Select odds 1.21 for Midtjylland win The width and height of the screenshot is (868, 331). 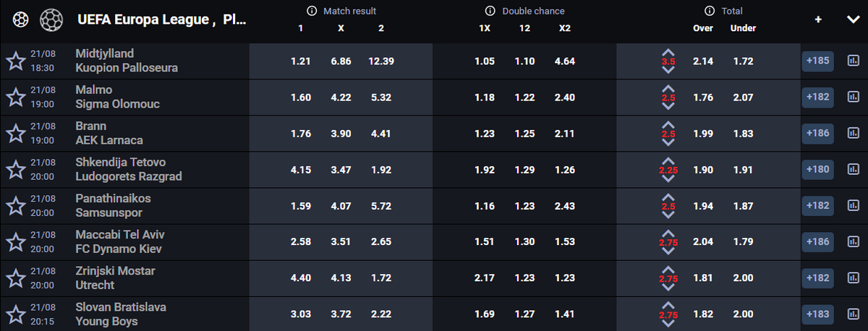pyautogui.click(x=300, y=61)
